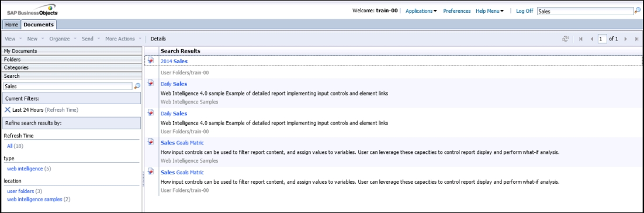644x213 pixels.
Task: Open Daily Sales from Web Intelligence Samples
Action: (x=174, y=84)
